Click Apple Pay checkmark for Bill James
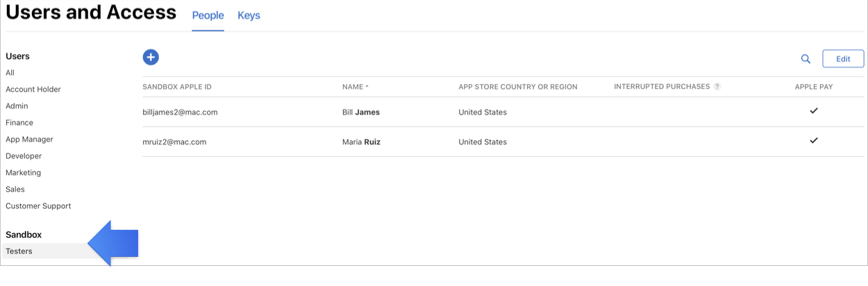This screenshot has height=286, width=868. pyautogui.click(x=814, y=111)
